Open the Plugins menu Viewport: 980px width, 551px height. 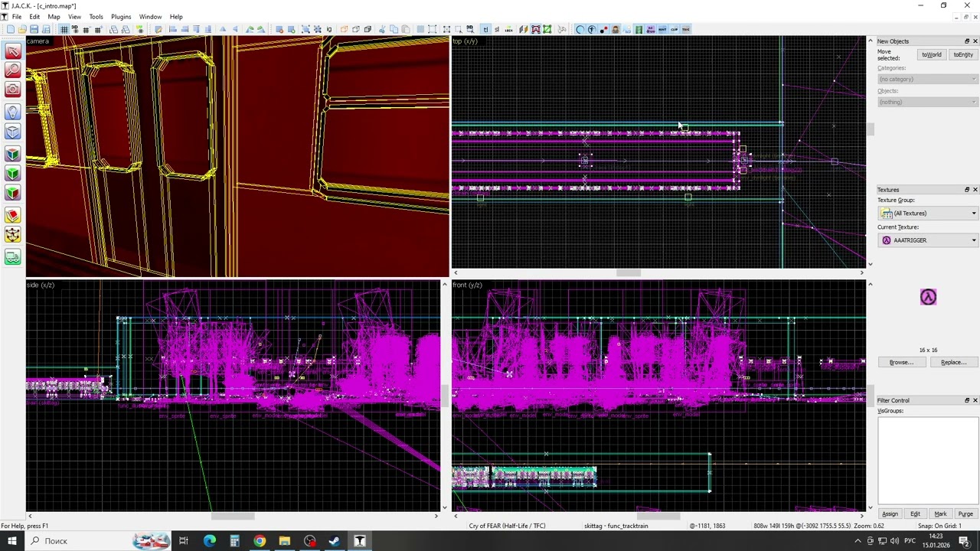[121, 17]
